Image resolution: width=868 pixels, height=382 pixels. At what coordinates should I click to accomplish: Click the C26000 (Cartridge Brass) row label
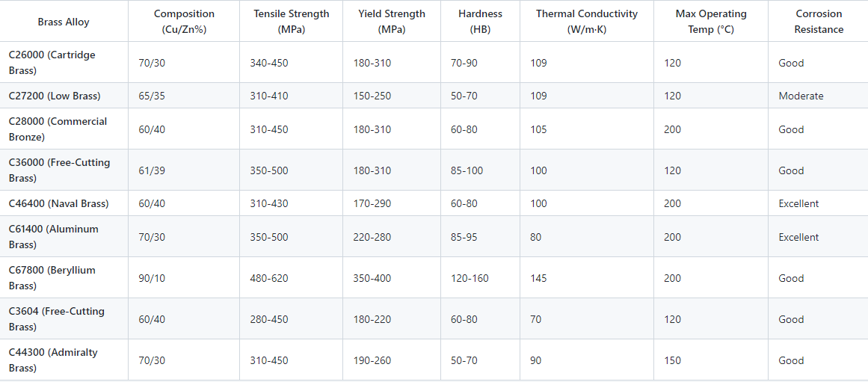pyautogui.click(x=52, y=63)
